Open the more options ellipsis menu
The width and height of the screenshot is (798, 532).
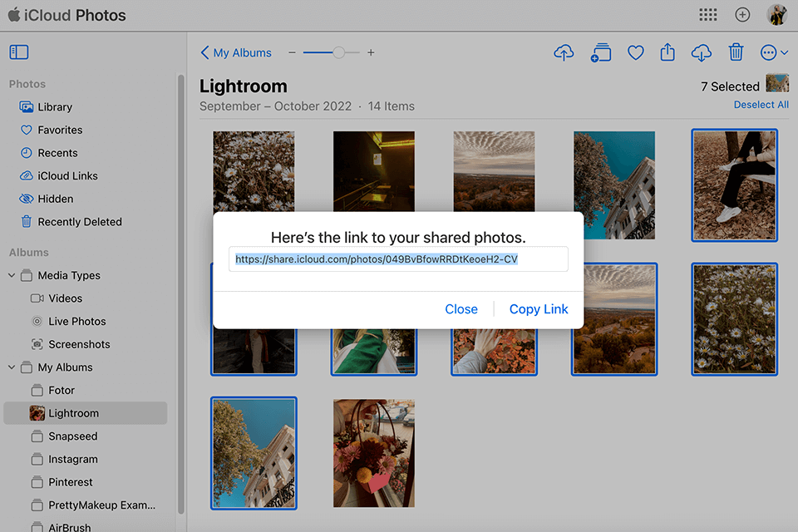point(774,52)
